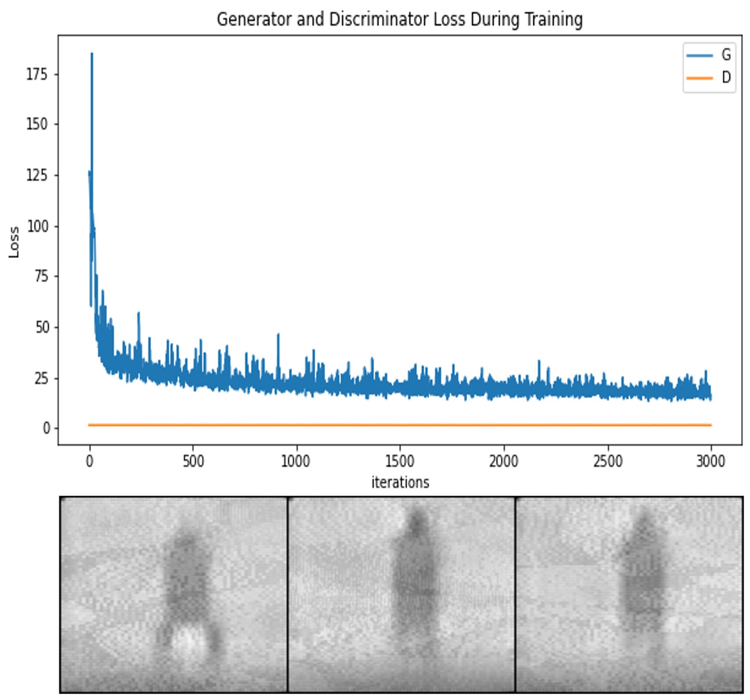Screen dimensions: 750x700
Task: Click the divider between middle and right images
Action: (x=515, y=594)
